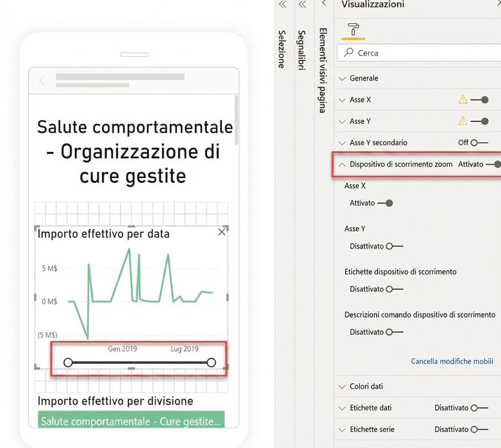501x448 pixels.
Task: Click the Asse X label under zoom slider
Action: (355, 186)
